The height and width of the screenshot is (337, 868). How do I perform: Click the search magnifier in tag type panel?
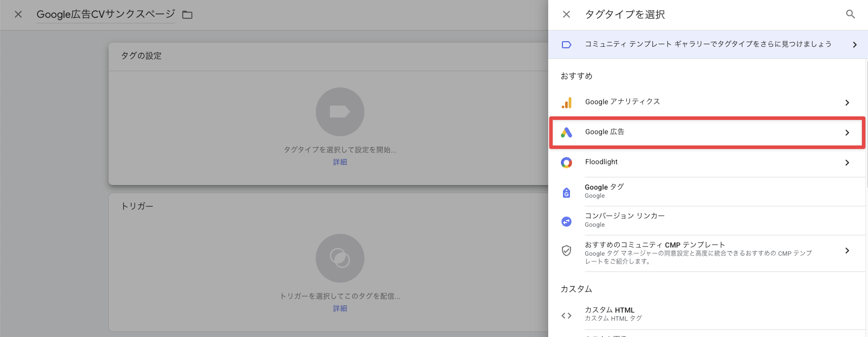pyautogui.click(x=850, y=14)
